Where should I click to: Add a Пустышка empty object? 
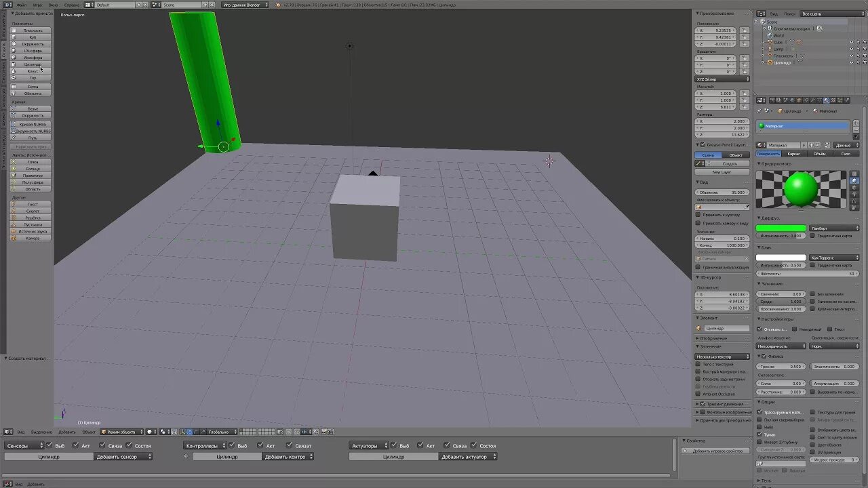point(31,224)
